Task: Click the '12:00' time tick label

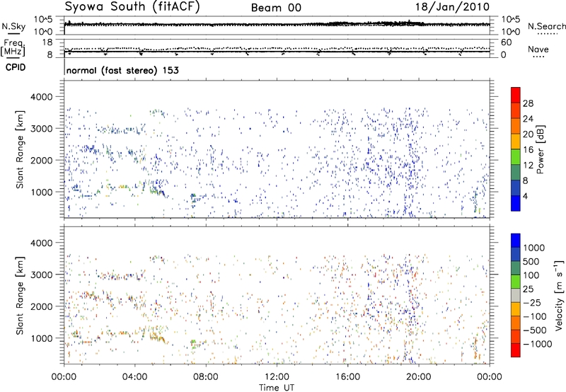Action: [277, 377]
